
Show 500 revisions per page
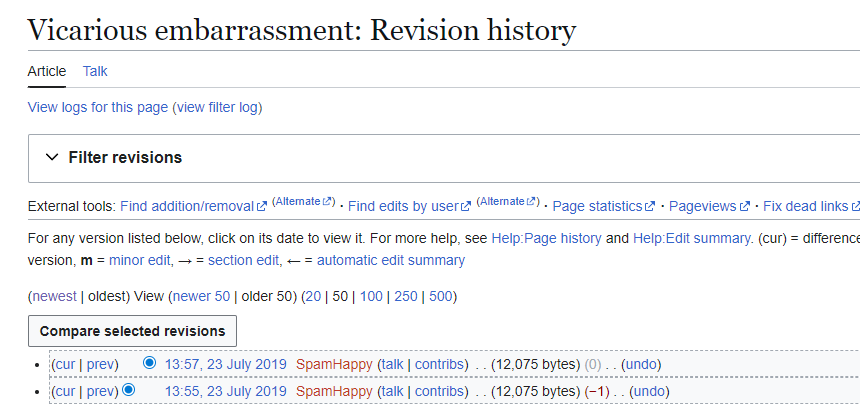coord(440,297)
